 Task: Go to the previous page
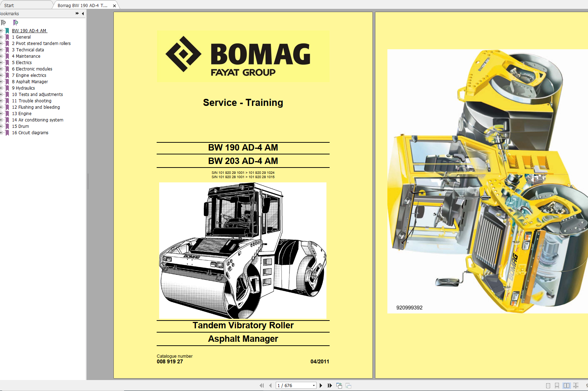(x=270, y=385)
